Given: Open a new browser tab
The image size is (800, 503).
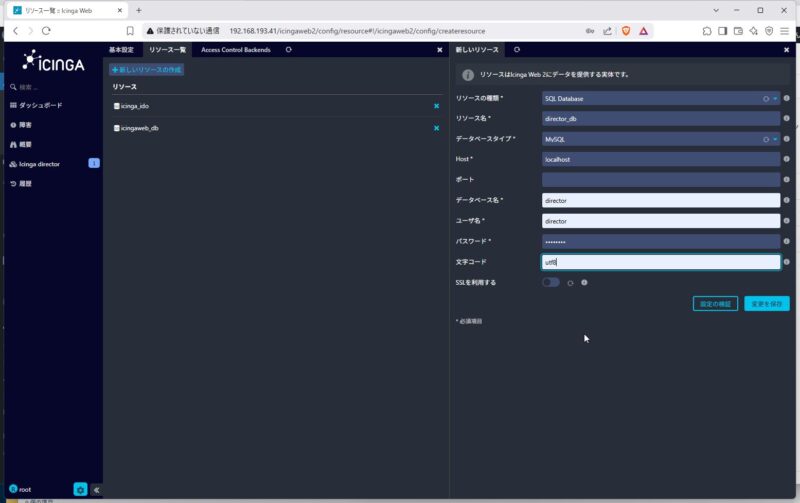Looking at the screenshot, I should click(138, 10).
